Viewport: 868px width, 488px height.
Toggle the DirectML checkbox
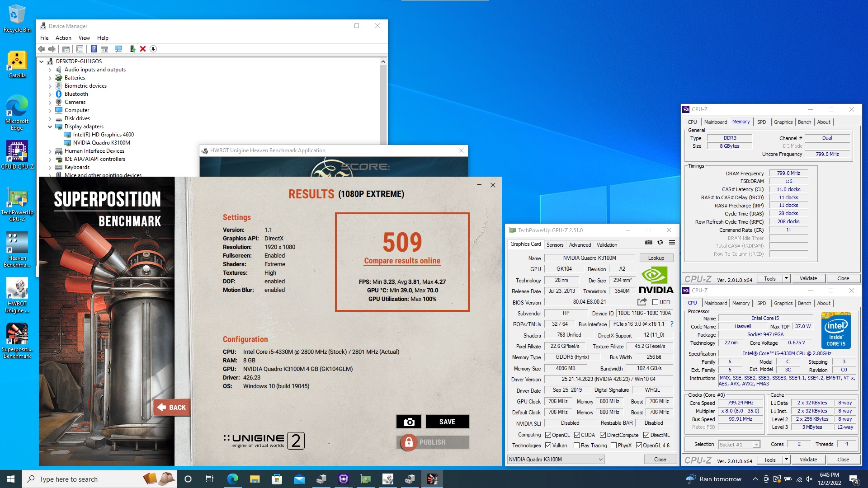pos(646,435)
